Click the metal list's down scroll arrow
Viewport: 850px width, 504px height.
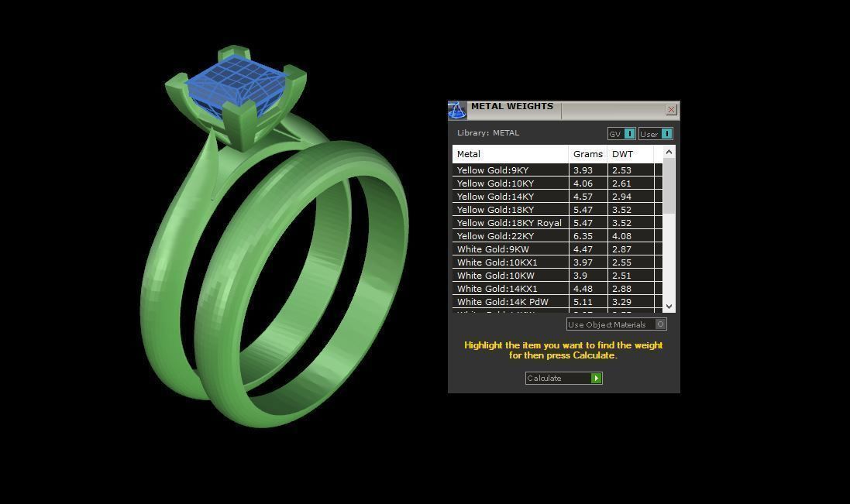[669, 307]
